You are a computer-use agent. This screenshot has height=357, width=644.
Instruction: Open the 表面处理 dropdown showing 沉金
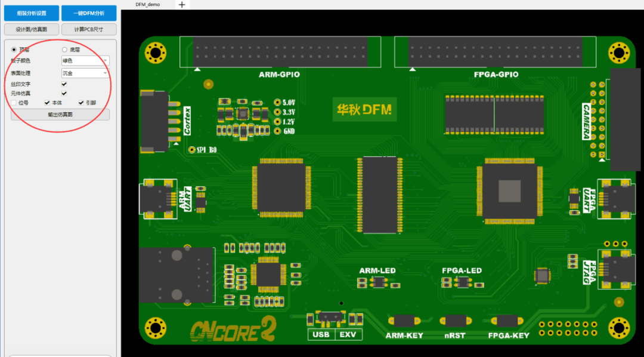click(85, 73)
